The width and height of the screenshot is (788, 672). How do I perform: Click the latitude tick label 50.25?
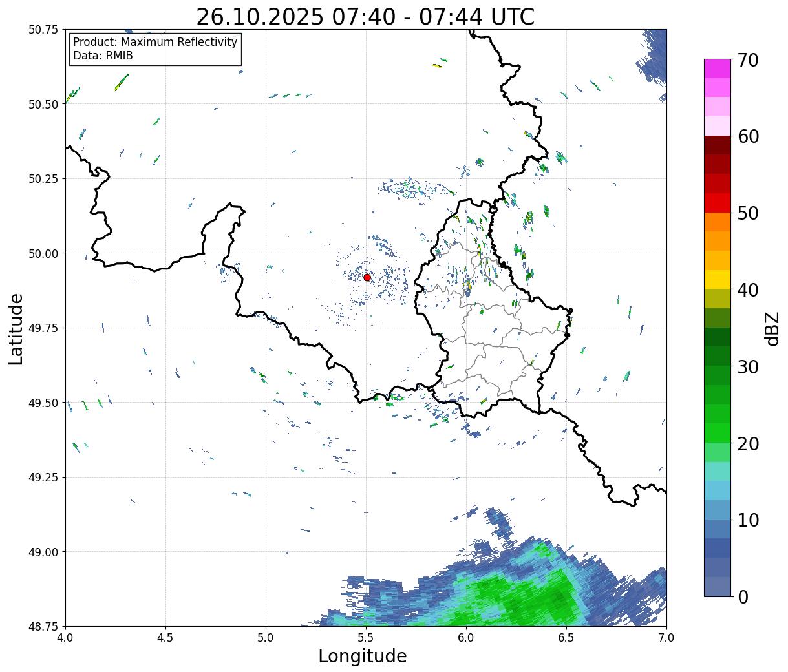tap(44, 179)
